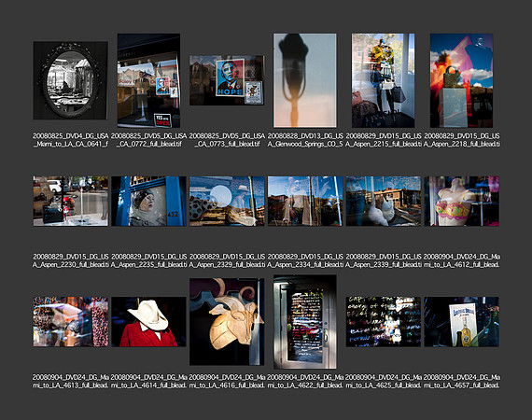Click filename Aspen_2329_full_bleed
The width and height of the screenshot is (532, 420).
click(227, 260)
